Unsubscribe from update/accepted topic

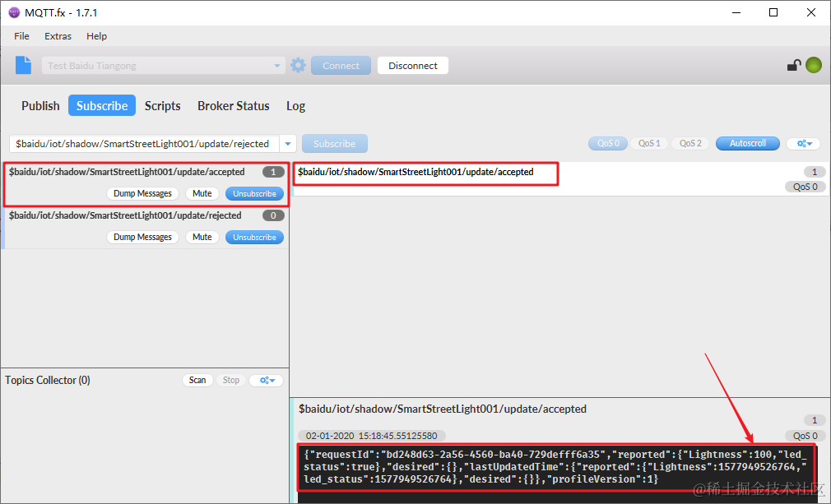(x=254, y=194)
